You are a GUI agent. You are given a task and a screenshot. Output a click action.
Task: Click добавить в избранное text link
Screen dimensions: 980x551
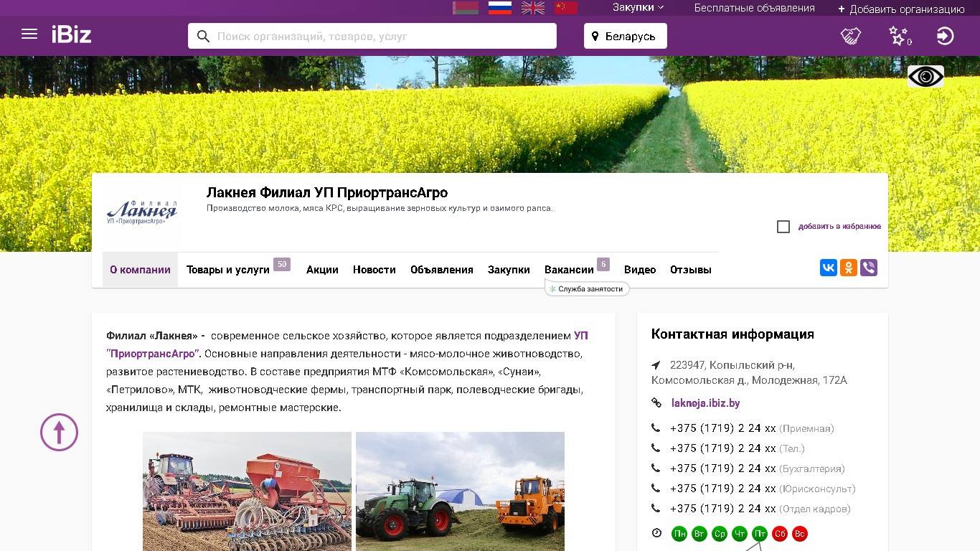coord(839,227)
